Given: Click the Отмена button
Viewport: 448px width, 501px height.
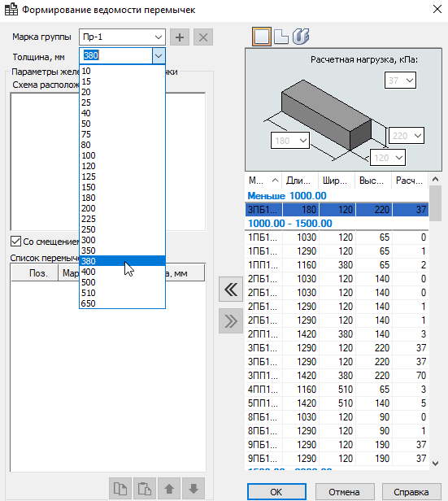Looking at the screenshot, I should click(x=345, y=492).
